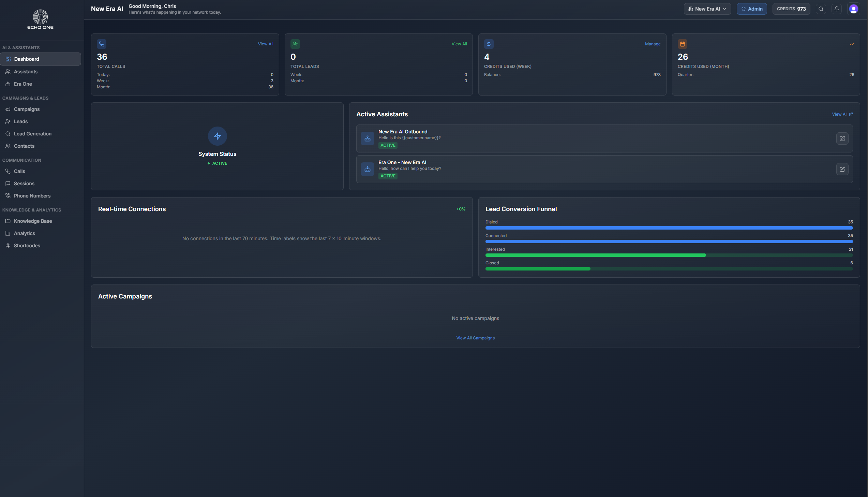Click the New Era AI header title

(x=107, y=9)
